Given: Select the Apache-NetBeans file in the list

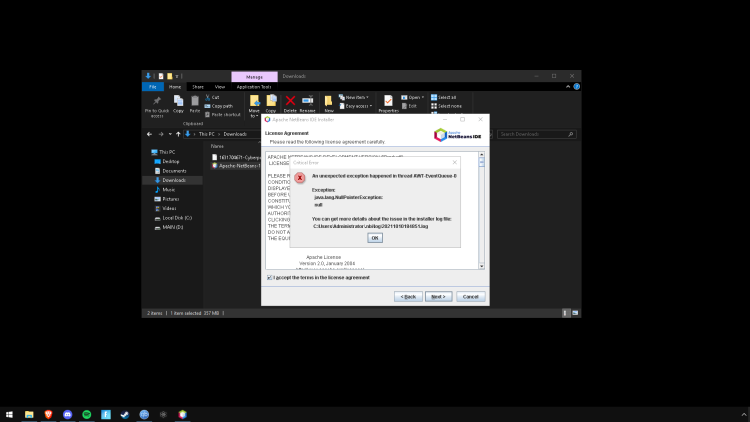Looking at the screenshot, I should pyautogui.click(x=236, y=166).
